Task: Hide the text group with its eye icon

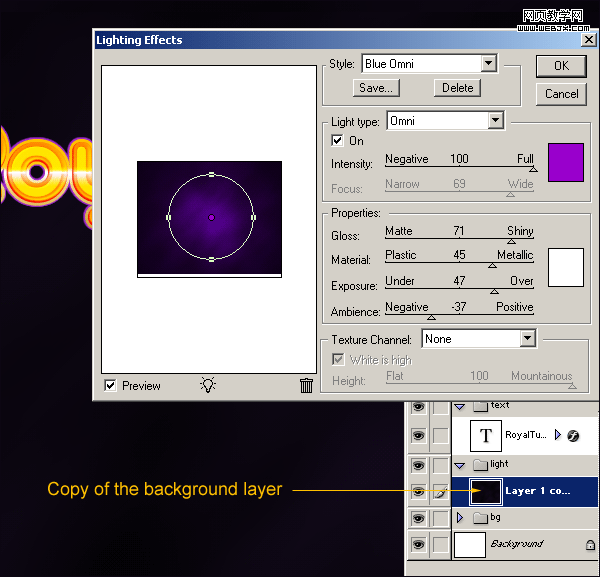Action: (x=418, y=406)
